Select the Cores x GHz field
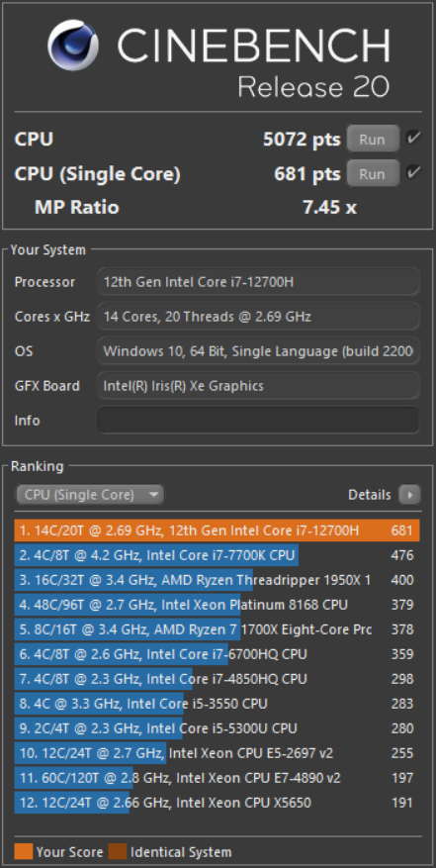The image size is (436, 868). [x=258, y=317]
